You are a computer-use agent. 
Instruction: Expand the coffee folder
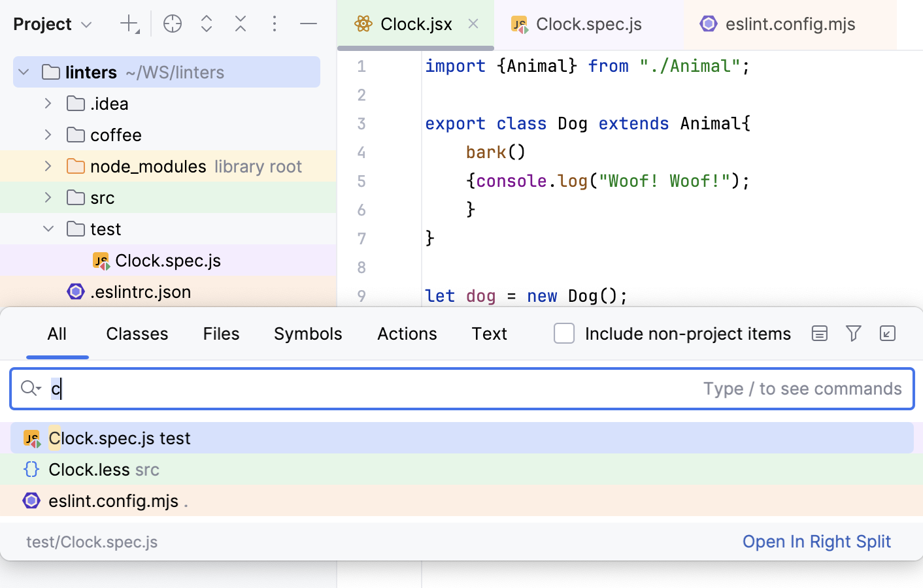pos(48,135)
